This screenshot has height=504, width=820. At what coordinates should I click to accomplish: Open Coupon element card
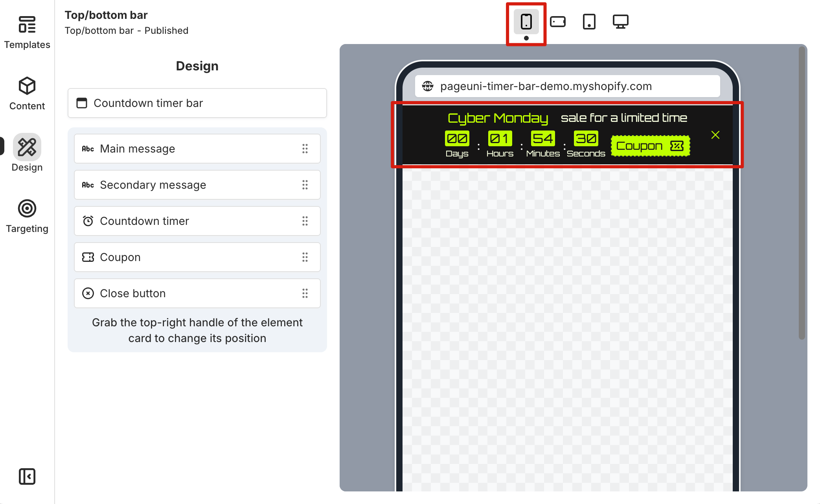[x=197, y=257]
